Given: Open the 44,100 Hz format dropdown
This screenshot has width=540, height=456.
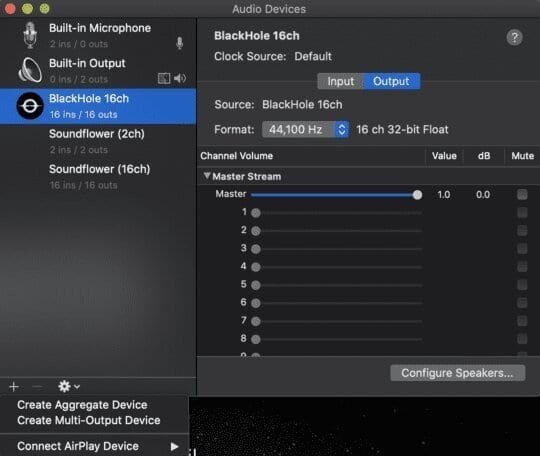Looking at the screenshot, I should (x=305, y=129).
